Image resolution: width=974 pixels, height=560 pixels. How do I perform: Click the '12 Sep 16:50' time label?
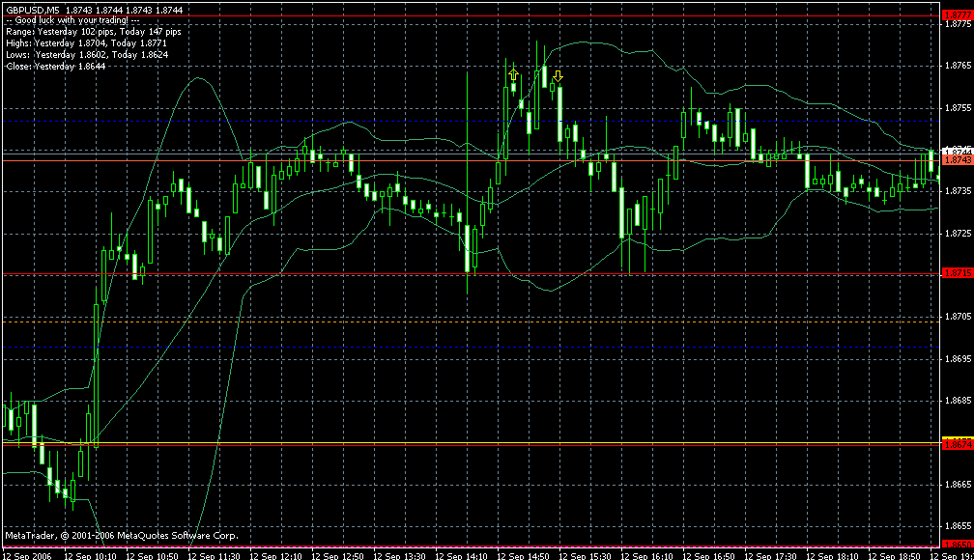coord(709,555)
